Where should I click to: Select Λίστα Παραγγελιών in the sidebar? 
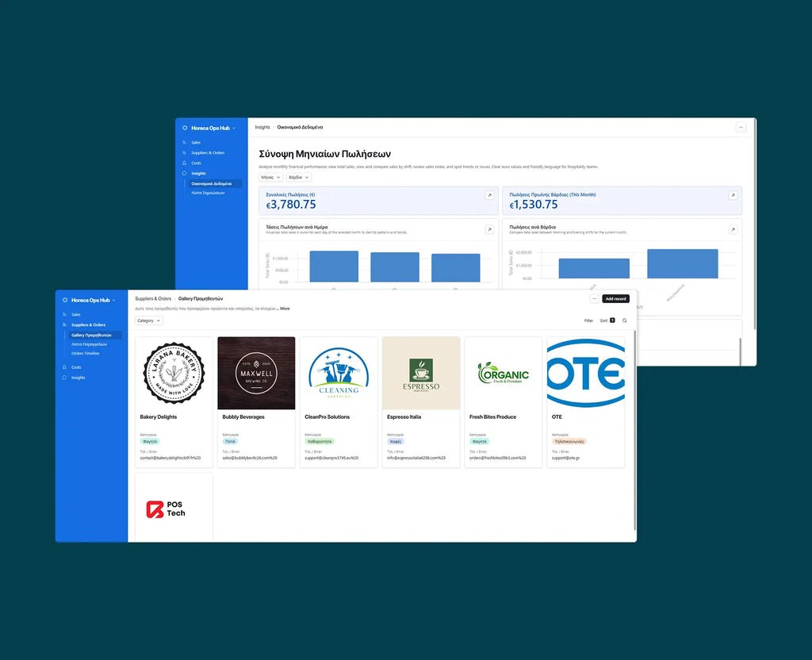click(x=89, y=344)
